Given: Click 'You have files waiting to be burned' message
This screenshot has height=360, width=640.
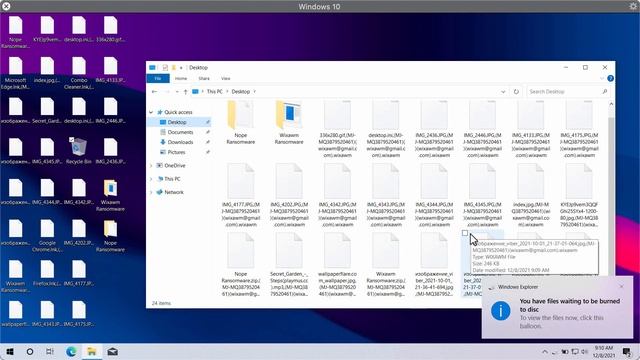Looking at the screenshot, I should point(569,305).
